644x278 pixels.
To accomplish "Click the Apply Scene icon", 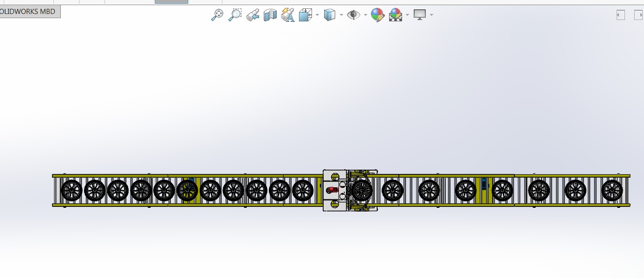I will (x=395, y=15).
